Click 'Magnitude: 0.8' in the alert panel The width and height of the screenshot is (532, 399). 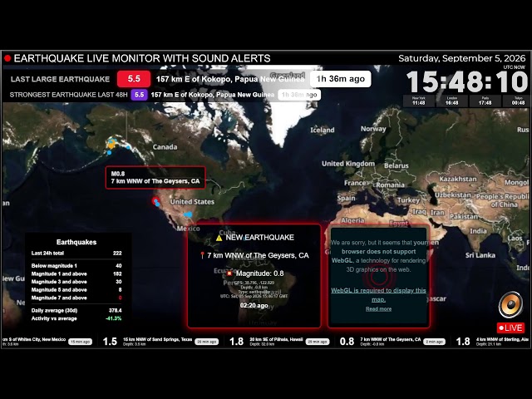click(x=260, y=273)
